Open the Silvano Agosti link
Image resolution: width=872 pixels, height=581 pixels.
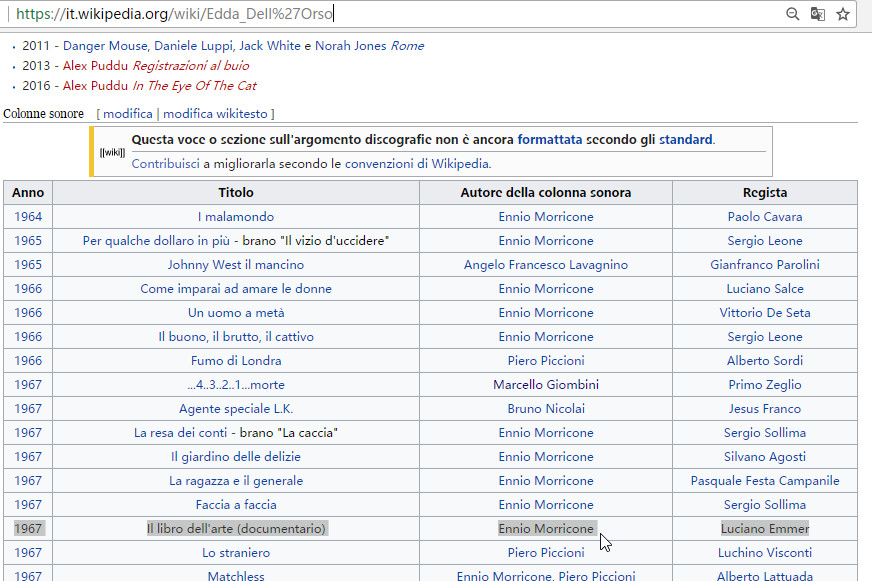[765, 456]
